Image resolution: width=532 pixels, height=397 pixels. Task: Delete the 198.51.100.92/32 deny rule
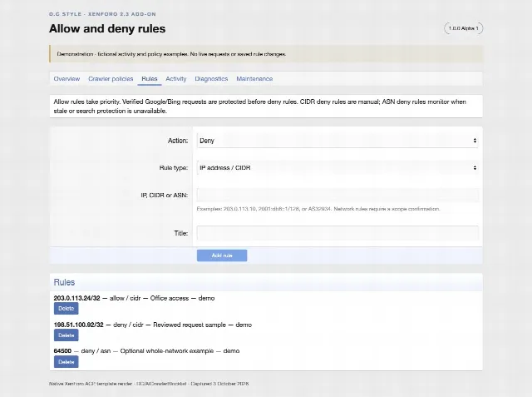[x=66, y=335]
